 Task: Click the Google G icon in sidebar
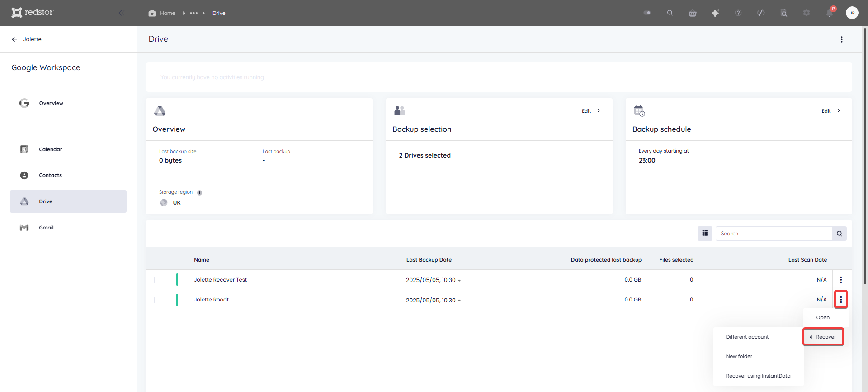pyautogui.click(x=24, y=103)
